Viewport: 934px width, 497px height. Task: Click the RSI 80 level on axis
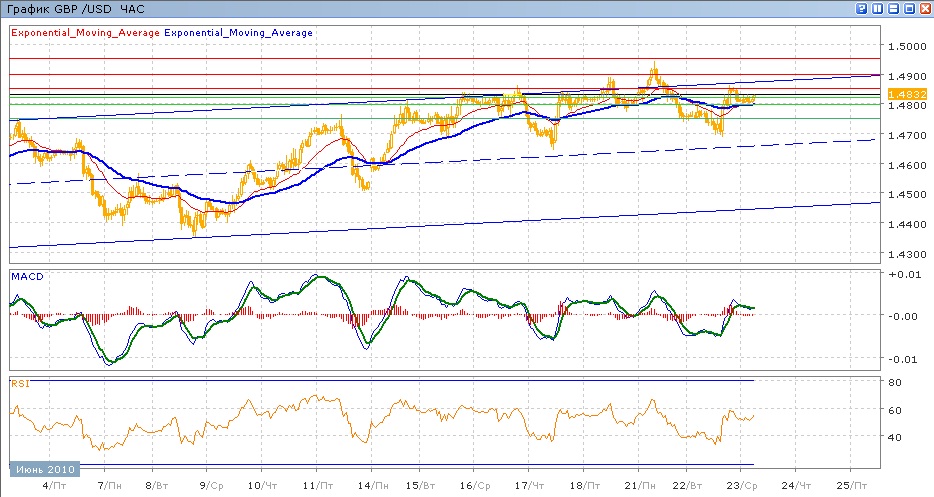pos(897,383)
